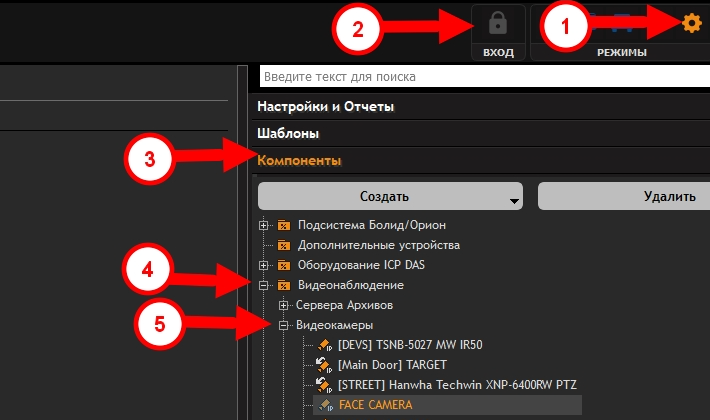Switch to the Шаблоны section
Image resolution: width=710 pixels, height=420 pixels.
[x=288, y=133]
